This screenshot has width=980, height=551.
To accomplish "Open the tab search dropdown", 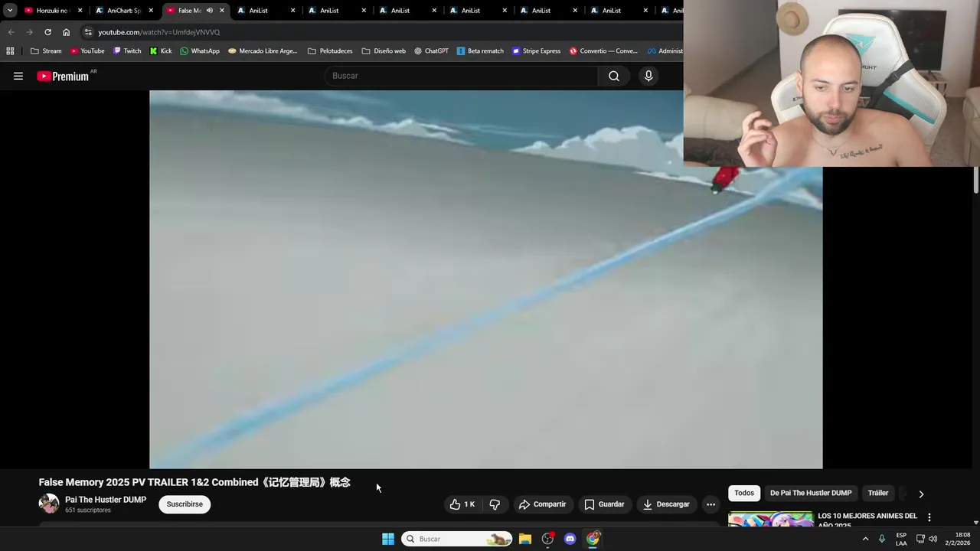I will (9, 11).
